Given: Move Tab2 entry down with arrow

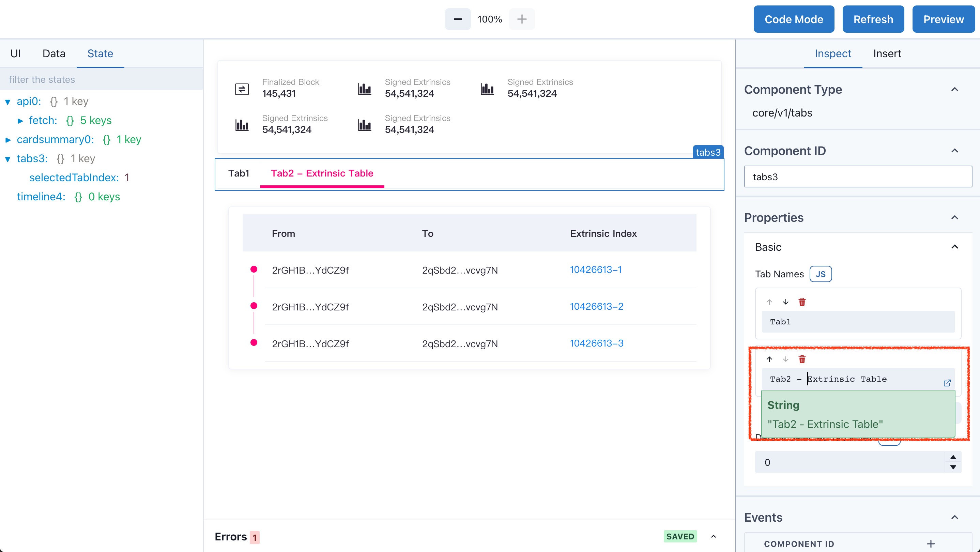Looking at the screenshot, I should click(x=785, y=359).
